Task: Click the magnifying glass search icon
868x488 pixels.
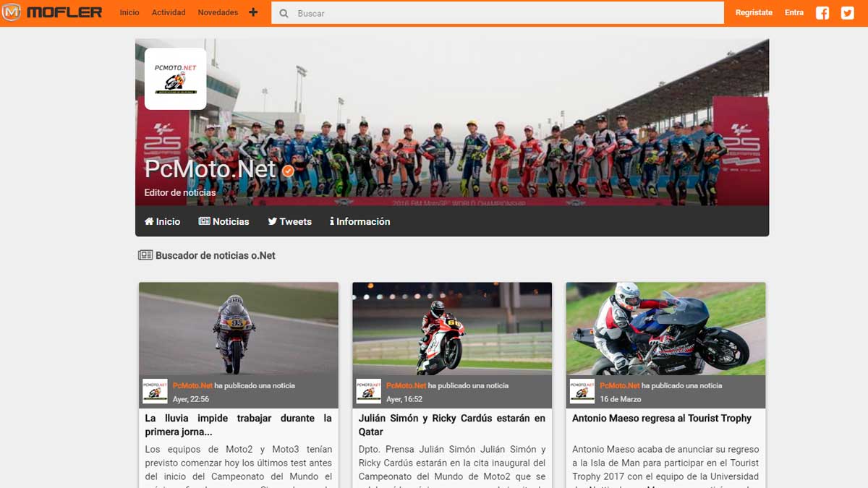Action: tap(284, 13)
